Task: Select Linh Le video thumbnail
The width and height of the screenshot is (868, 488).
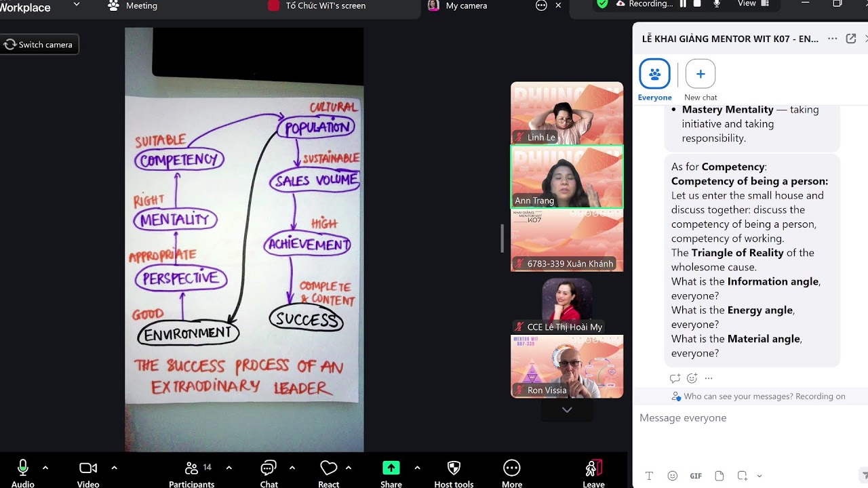Action: pyautogui.click(x=567, y=113)
